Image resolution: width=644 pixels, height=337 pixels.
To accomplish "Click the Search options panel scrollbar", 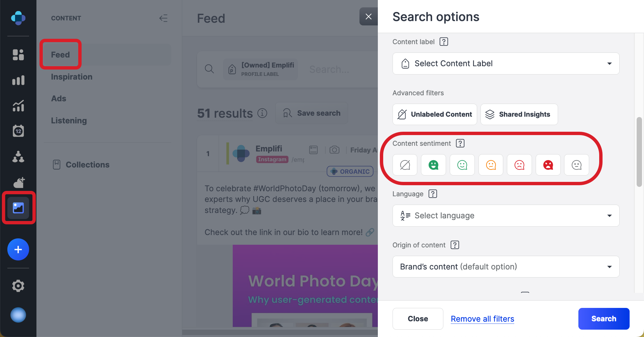I will pyautogui.click(x=639, y=152).
